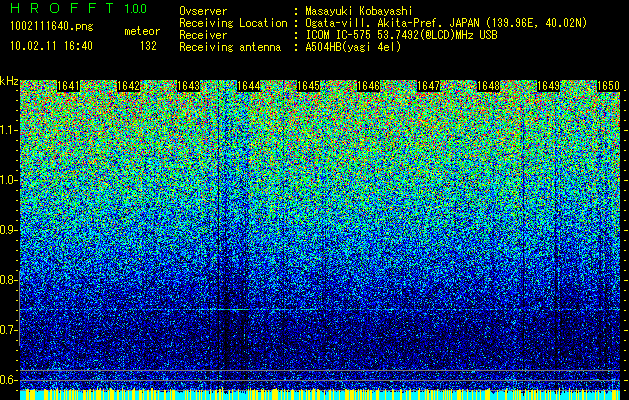This screenshot has height=400, width=629.
Task: Click the 0.9 frequency axis label
Action: click(9, 230)
